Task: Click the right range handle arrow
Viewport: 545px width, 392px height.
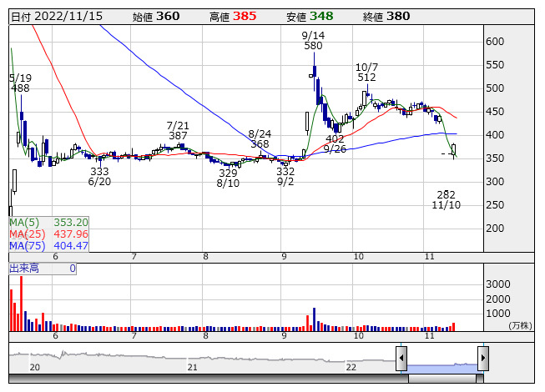Action: pyautogui.click(x=483, y=358)
